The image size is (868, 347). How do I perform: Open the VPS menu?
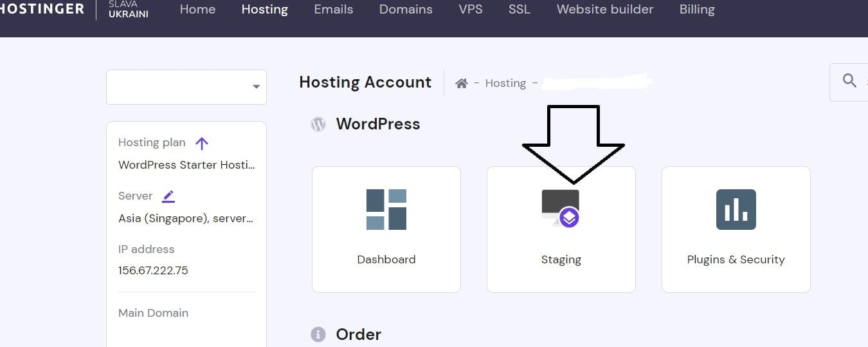471,9
